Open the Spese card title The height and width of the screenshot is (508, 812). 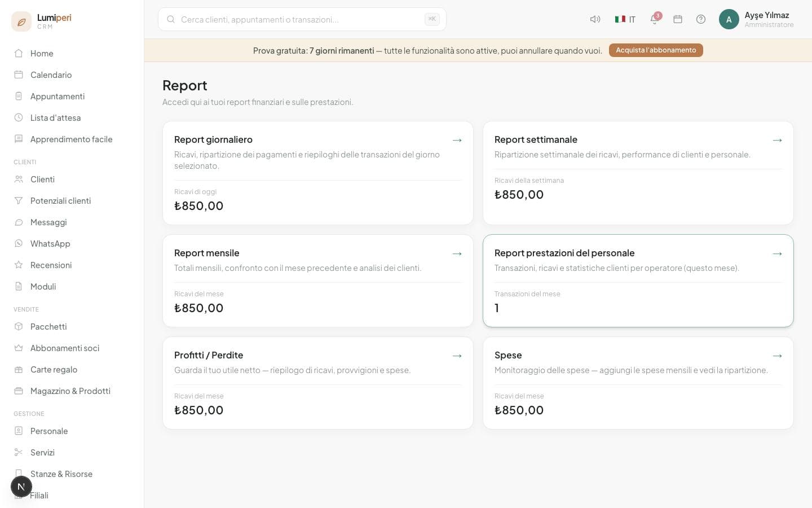point(508,355)
